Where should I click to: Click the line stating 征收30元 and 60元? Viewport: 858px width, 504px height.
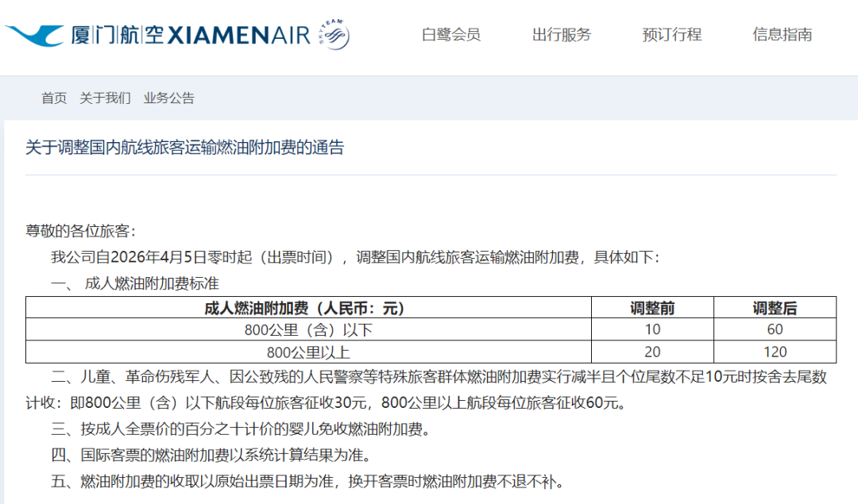click(327, 403)
